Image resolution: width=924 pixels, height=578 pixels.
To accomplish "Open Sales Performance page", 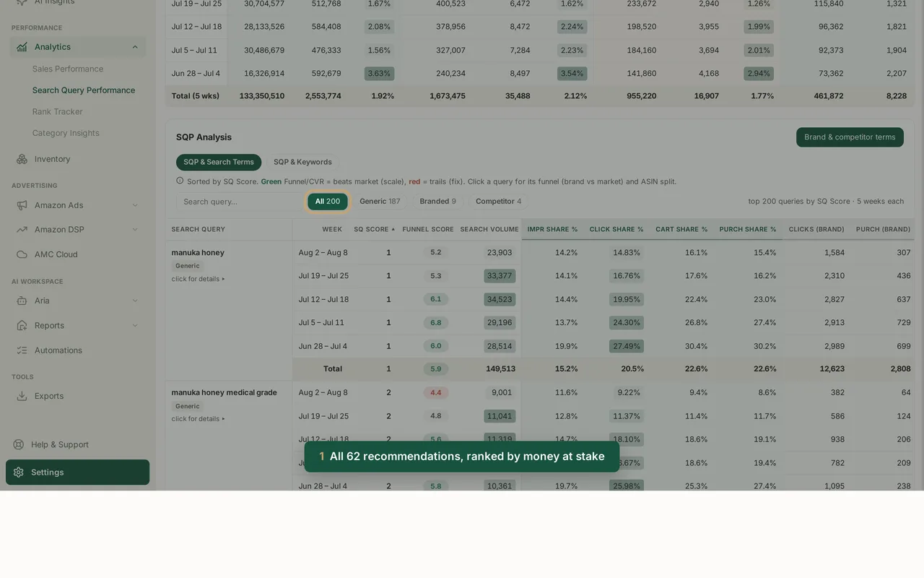I will coord(68,69).
